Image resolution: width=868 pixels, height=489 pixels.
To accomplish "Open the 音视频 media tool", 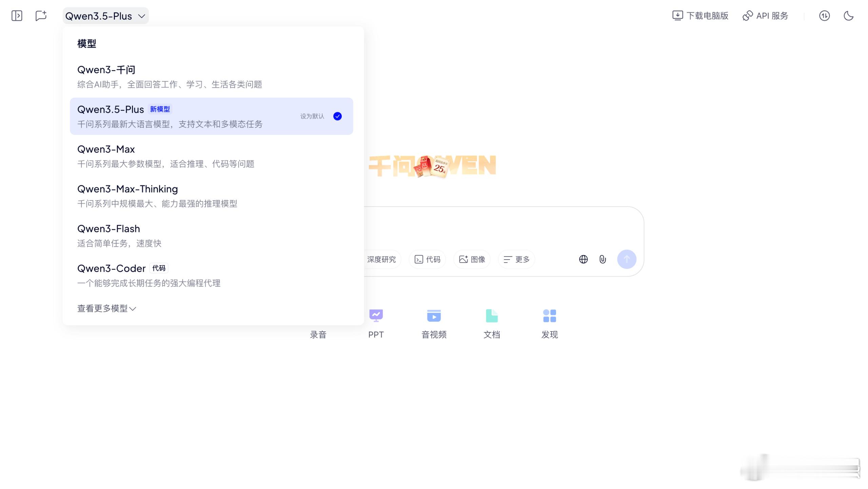I will coord(433,322).
